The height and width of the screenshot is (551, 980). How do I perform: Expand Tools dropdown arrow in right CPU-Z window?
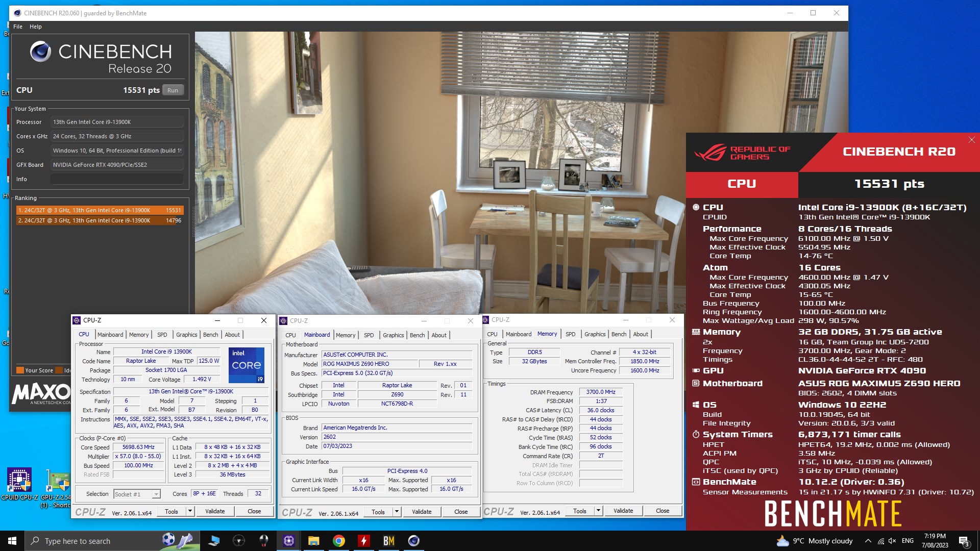pos(598,511)
